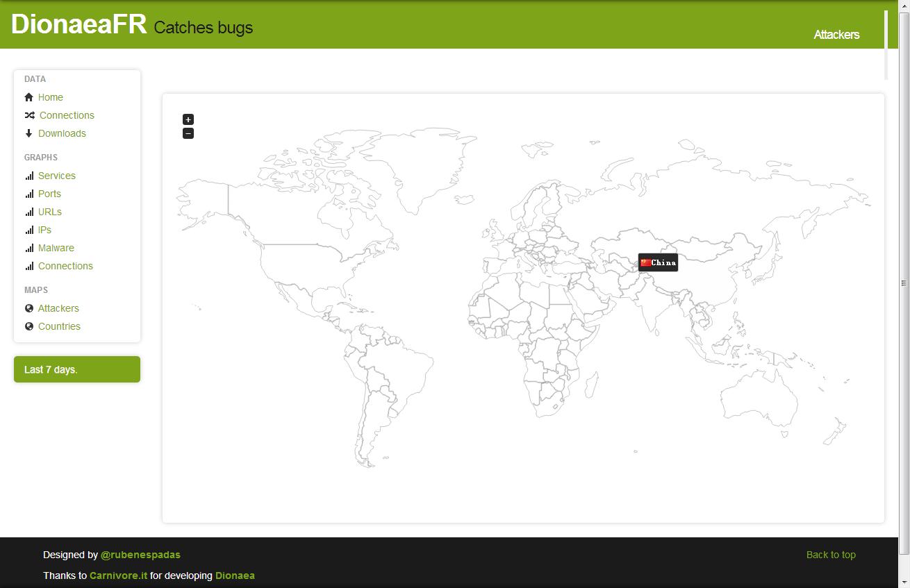The image size is (910, 588).
Task: Click the map zoom out minus button
Action: pyautogui.click(x=188, y=133)
